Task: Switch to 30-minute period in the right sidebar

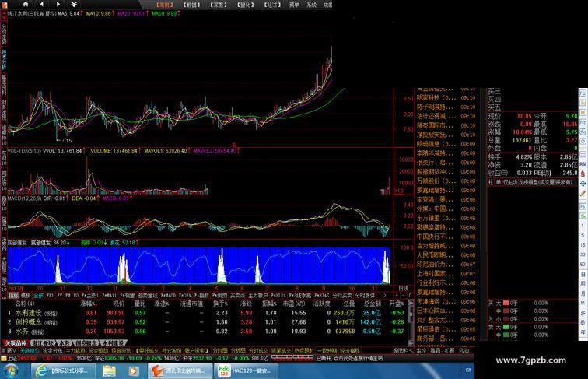Action: click(583, 254)
